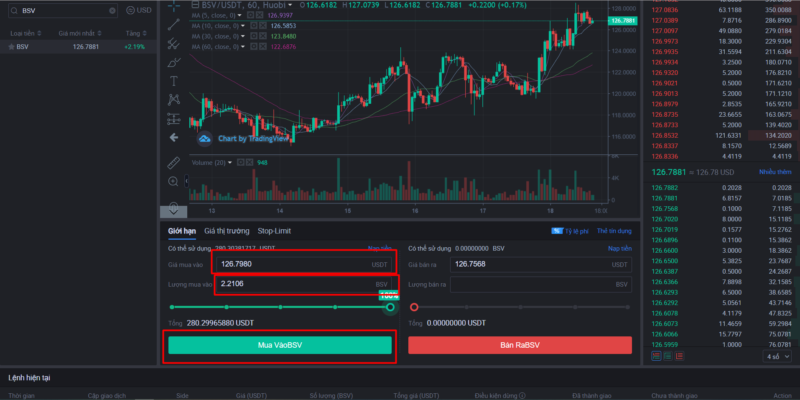Remove the MA (60, close, 0) indicator
Image resolution: width=800 pixels, height=400 pixels.
[262, 47]
